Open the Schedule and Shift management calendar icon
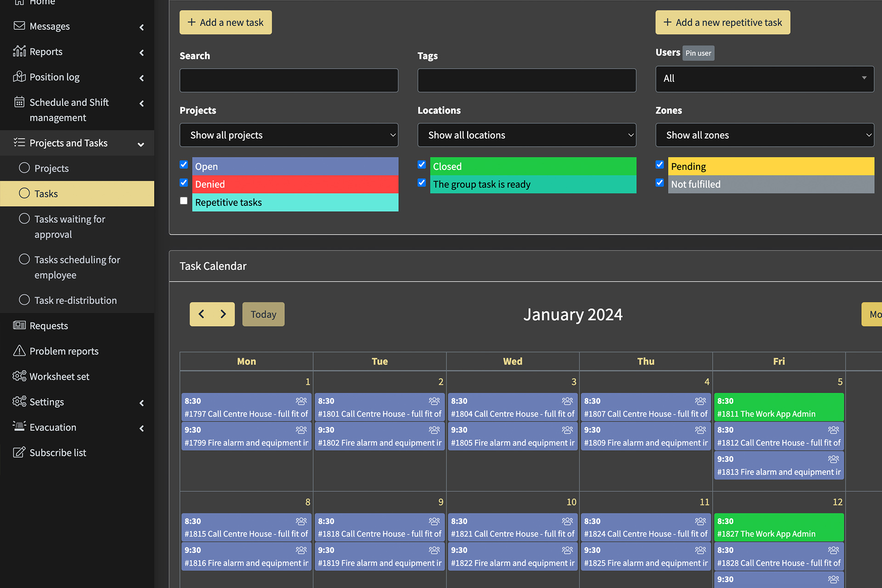 point(19,102)
